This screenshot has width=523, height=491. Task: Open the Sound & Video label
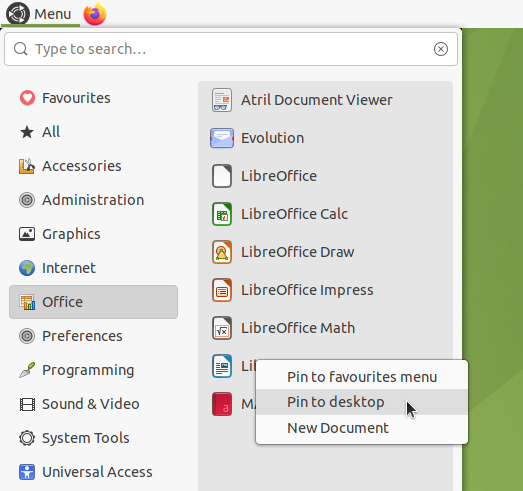click(91, 404)
